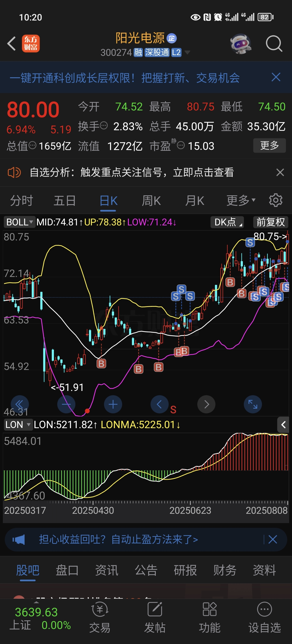This screenshot has height=644, width=292.
Task: Change the 前复权 adjustment mode
Action: point(271,222)
